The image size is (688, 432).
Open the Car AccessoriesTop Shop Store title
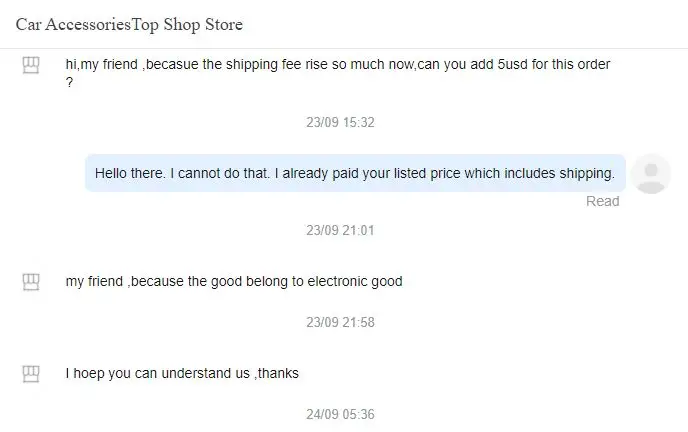pos(129,24)
